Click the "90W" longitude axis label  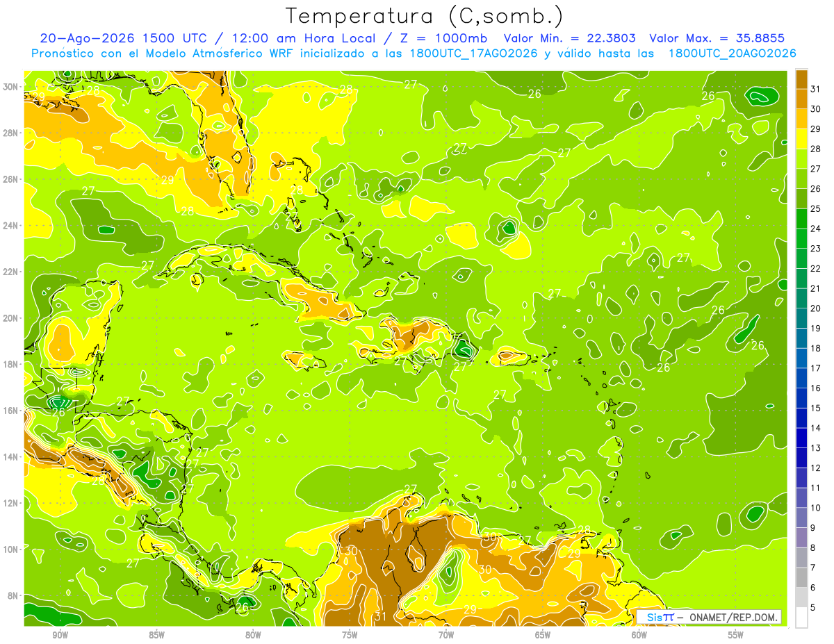click(x=60, y=635)
